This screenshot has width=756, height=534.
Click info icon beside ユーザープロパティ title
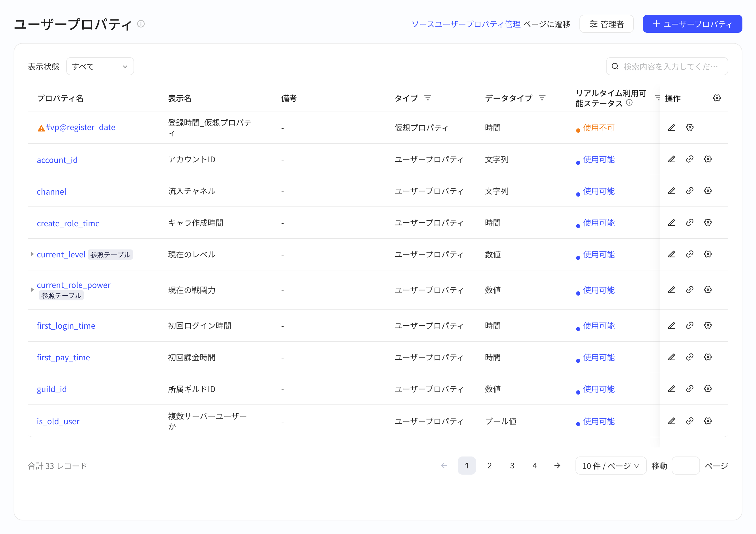click(141, 24)
